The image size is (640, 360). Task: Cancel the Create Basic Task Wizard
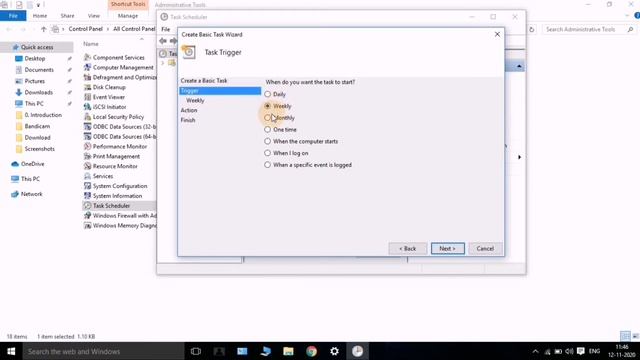pos(485,249)
